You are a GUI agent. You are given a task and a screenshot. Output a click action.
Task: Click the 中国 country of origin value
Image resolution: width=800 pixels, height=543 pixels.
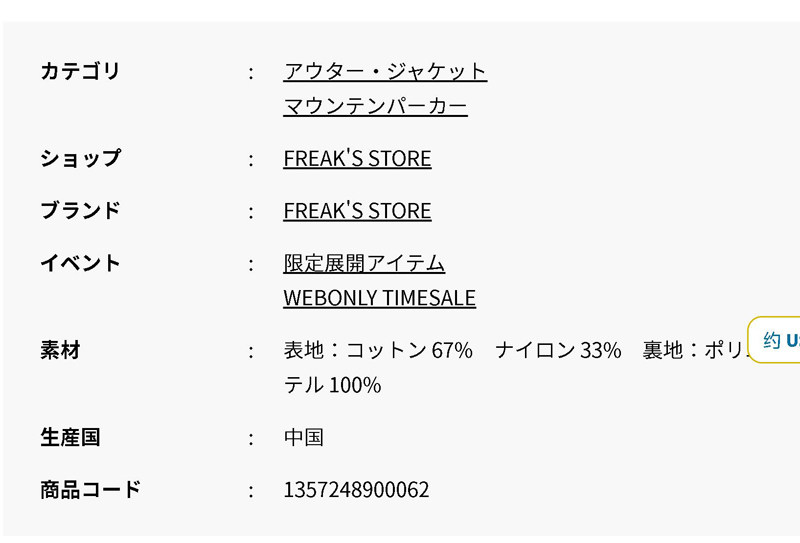(303, 437)
